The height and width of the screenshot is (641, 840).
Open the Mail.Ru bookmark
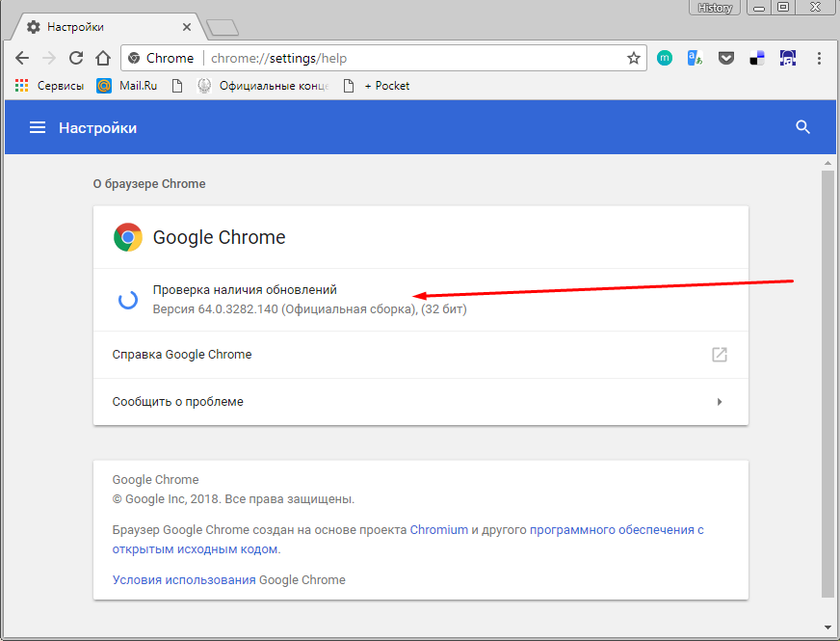[133, 86]
